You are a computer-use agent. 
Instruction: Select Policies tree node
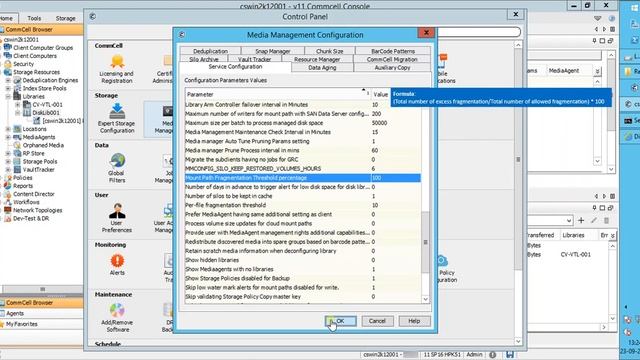(x=22, y=178)
